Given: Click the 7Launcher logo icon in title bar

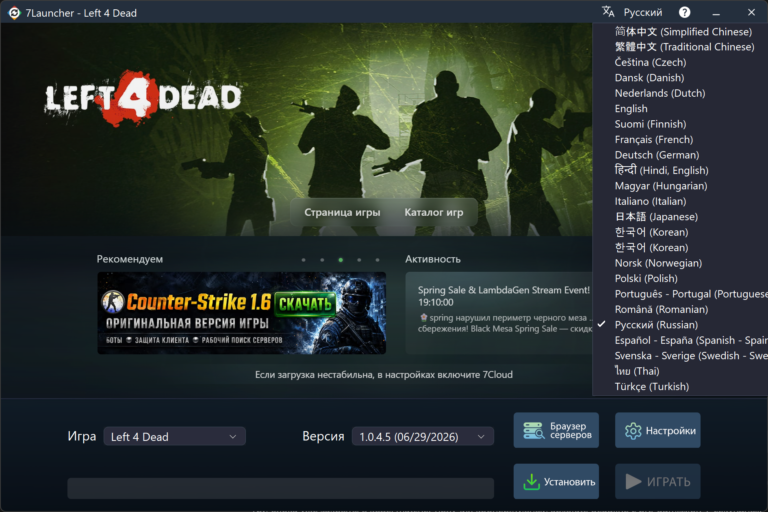Looking at the screenshot, I should coord(14,13).
